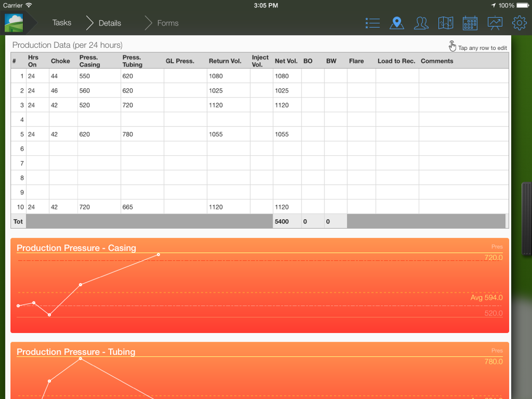Tap the app home logo icon
Viewport: 532px width, 399px height.
[14, 23]
